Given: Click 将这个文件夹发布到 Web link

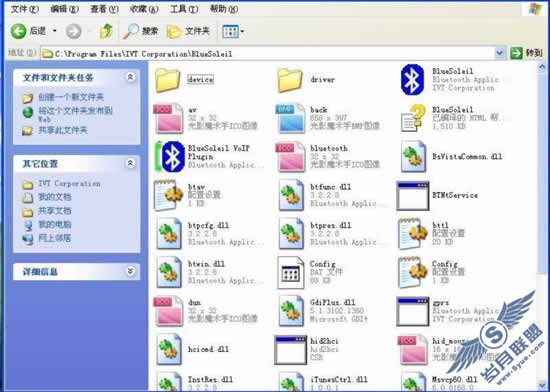Looking at the screenshot, I should [75, 114].
